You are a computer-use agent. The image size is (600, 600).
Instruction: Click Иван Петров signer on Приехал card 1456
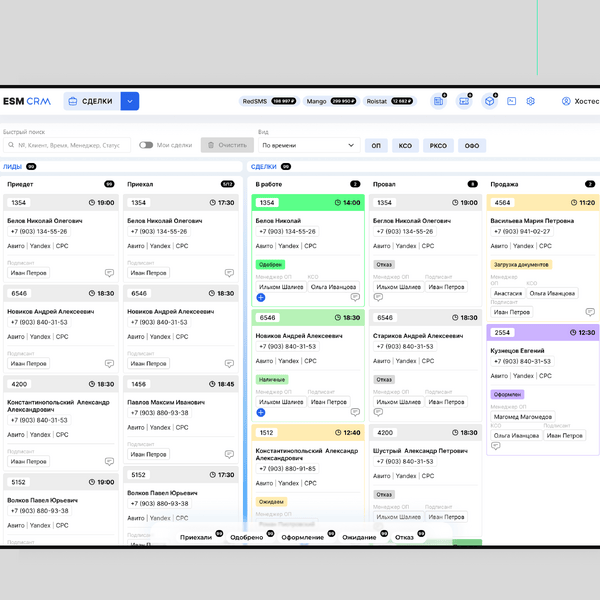pos(148,454)
